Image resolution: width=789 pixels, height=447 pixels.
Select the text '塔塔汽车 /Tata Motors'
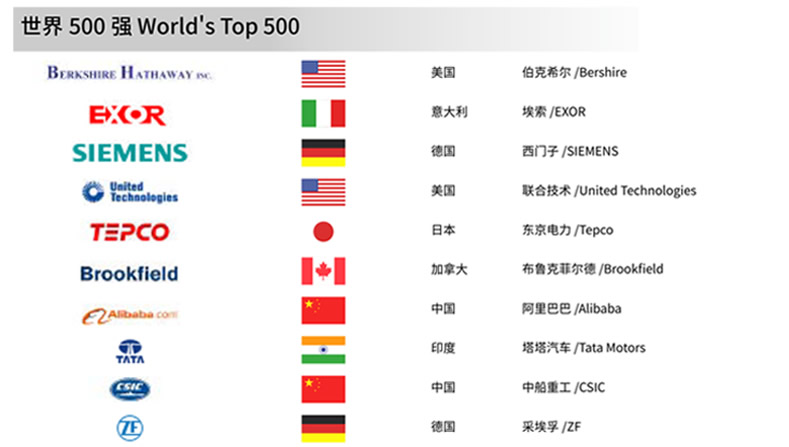coord(583,348)
